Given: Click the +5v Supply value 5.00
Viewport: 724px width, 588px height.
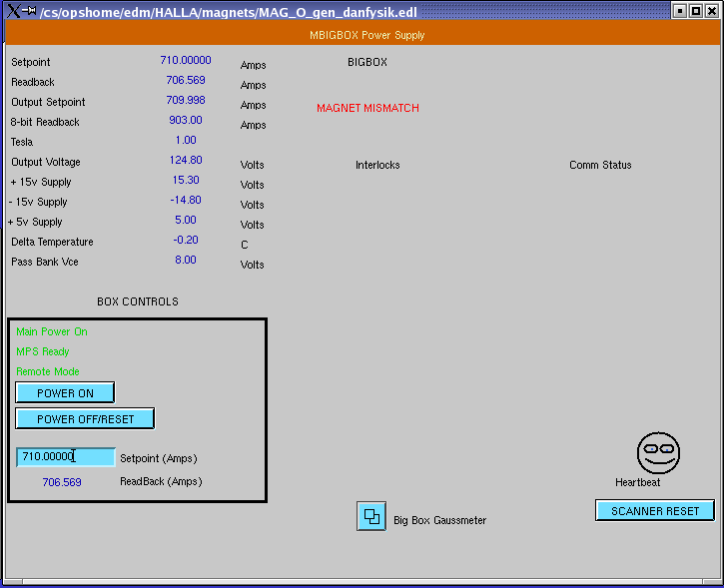Looking at the screenshot, I should point(186,221).
